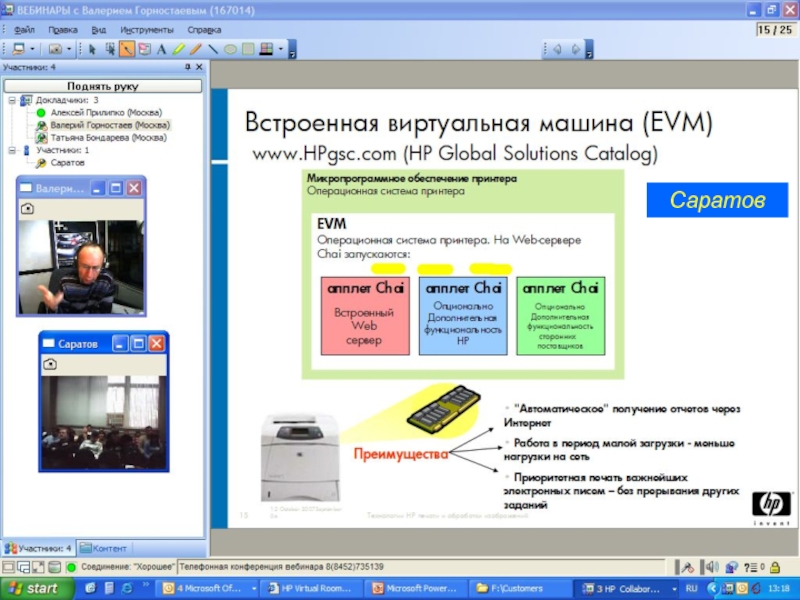Collapse the Участники tree group

[11, 150]
